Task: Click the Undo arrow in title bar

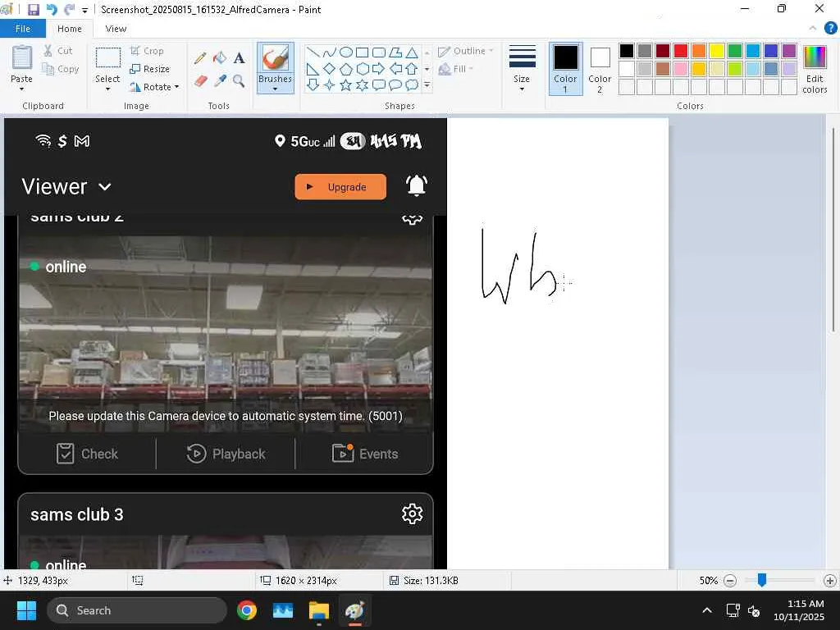Action: click(52, 10)
